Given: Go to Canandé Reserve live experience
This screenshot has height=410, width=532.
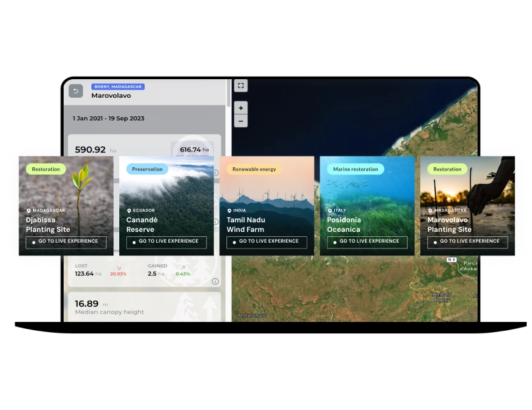Looking at the screenshot, I should [166, 243].
